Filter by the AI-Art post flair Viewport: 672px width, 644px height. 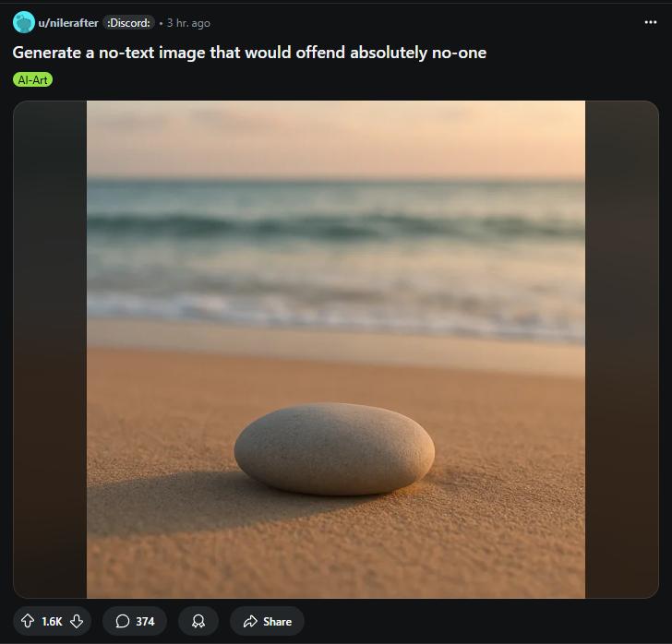(33, 79)
